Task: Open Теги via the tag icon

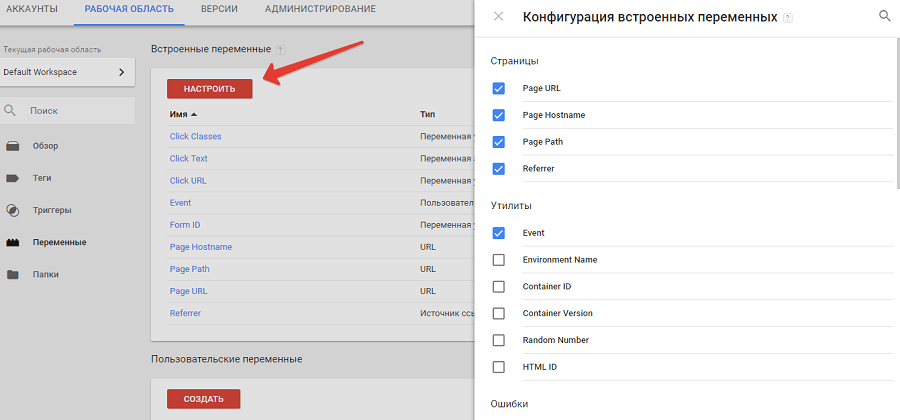Action: click(13, 178)
